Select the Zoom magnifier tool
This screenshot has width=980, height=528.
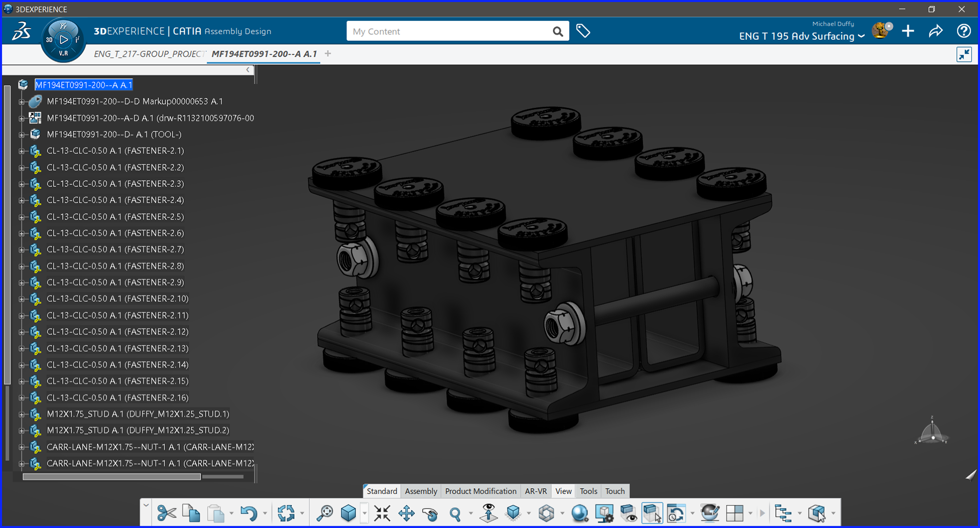point(455,513)
